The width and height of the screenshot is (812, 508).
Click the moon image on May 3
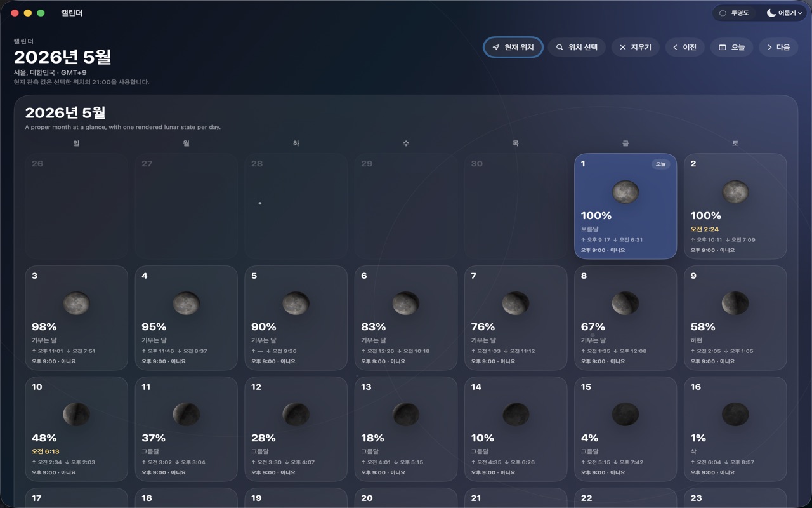tap(76, 304)
